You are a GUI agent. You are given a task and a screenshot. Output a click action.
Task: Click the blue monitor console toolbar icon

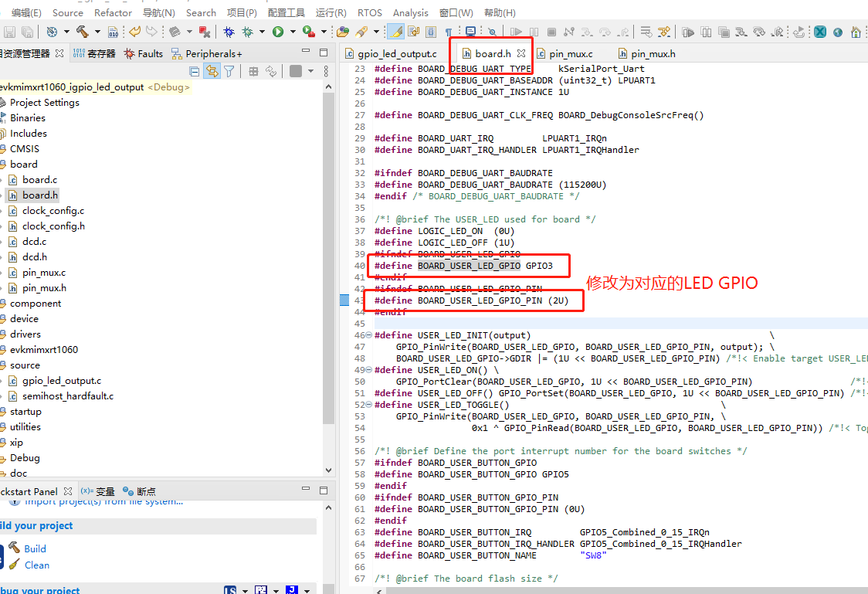point(470,32)
